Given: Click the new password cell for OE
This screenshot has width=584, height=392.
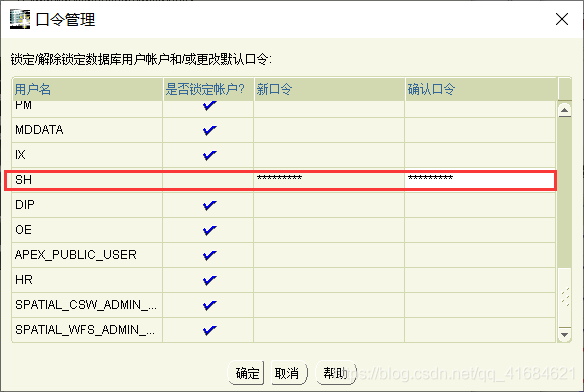Looking at the screenshot, I should coord(329,230).
